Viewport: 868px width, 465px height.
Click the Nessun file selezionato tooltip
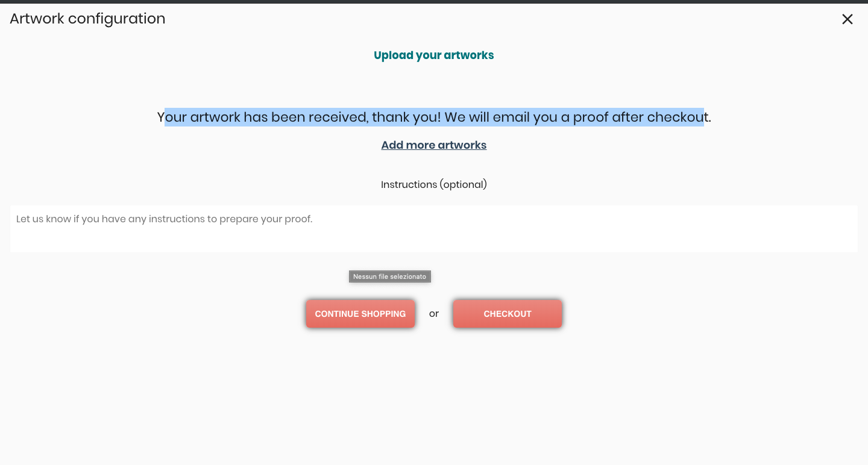[x=389, y=276]
